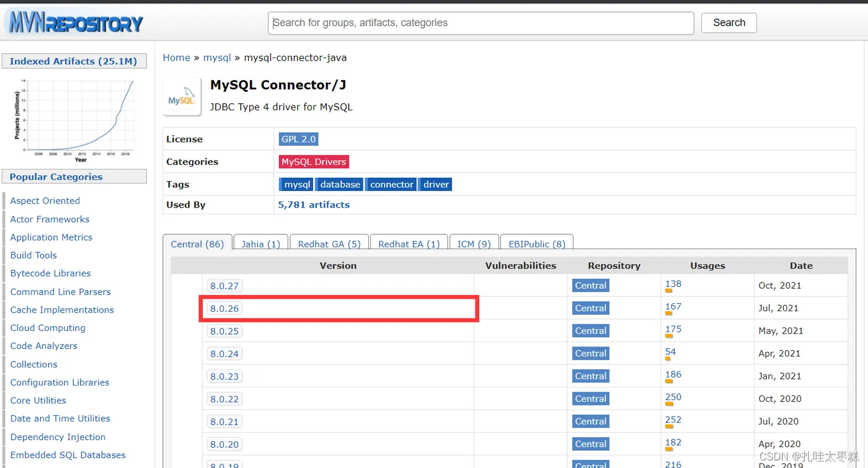Open version 8.0.21
The height and width of the screenshot is (468, 868).
click(x=224, y=422)
